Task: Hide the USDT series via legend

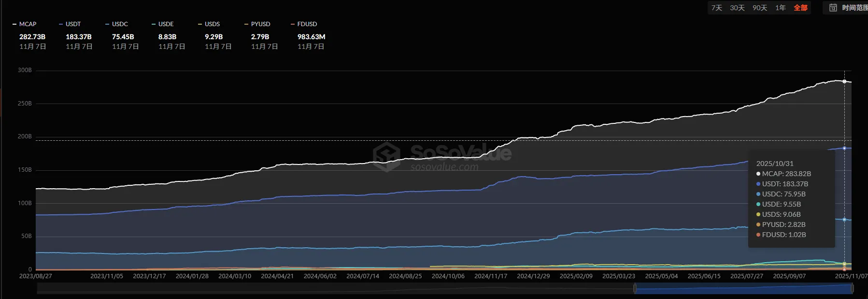Action: [x=70, y=24]
